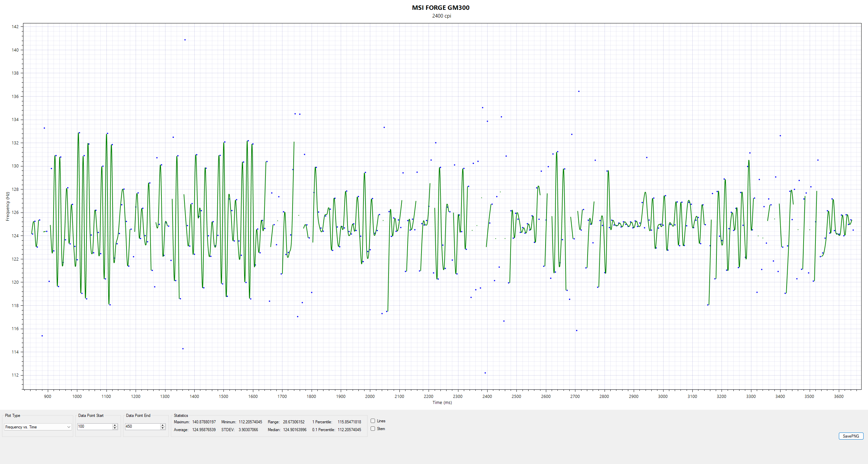Click the STDEV value 3.90307066
This screenshot has width=868, height=464.
pos(248,430)
